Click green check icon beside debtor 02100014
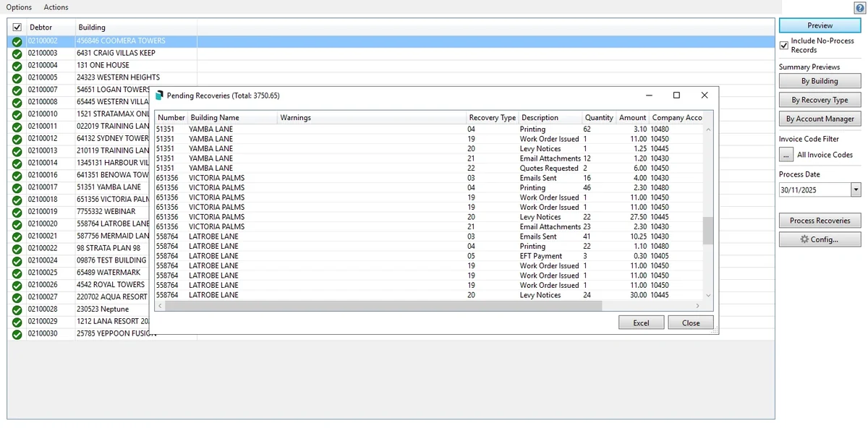868x439 pixels. pyautogui.click(x=17, y=163)
